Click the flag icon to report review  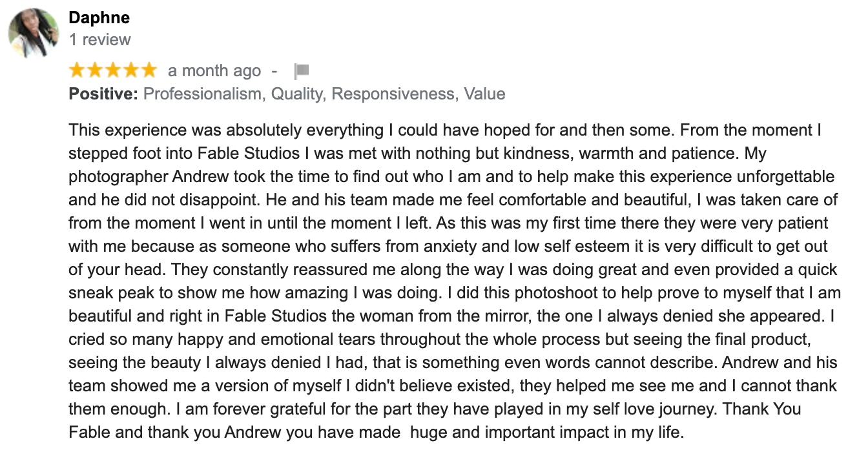[x=302, y=70]
